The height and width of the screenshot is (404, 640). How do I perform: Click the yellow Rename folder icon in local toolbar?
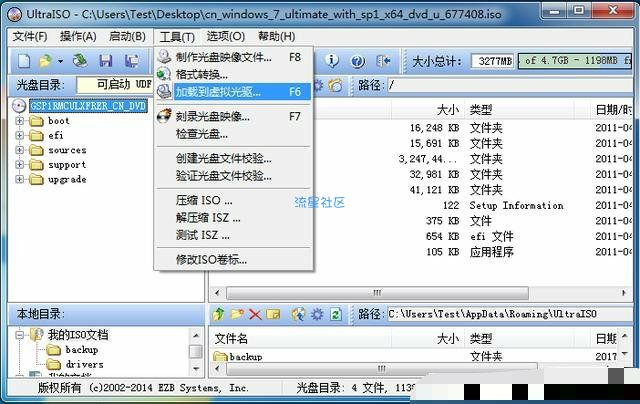coord(273,314)
